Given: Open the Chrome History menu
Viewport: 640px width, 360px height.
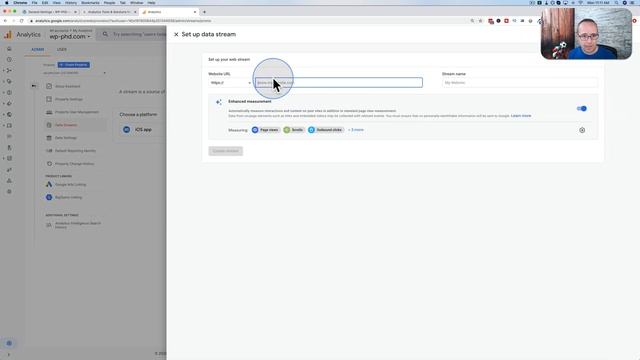Looking at the screenshot, I should [71, 3].
